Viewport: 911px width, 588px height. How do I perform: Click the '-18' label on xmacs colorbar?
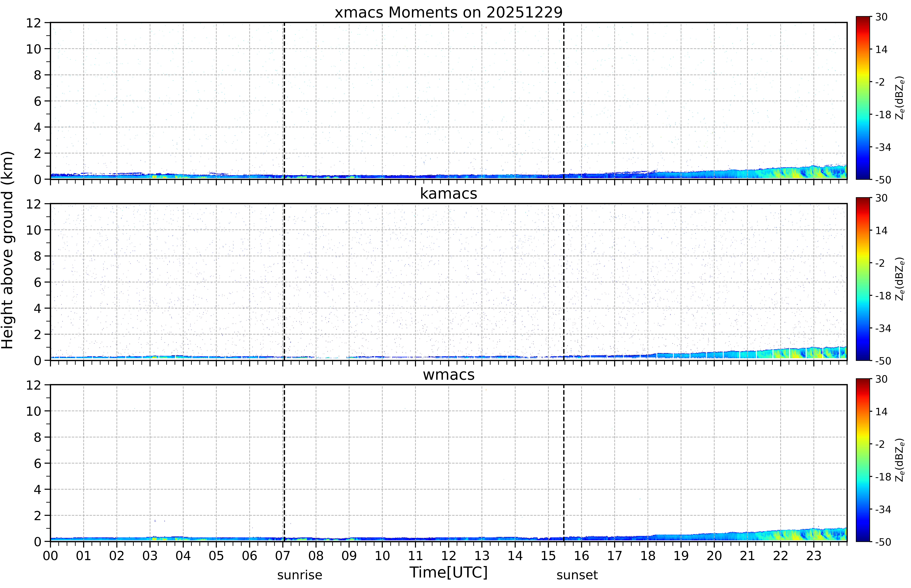click(x=883, y=115)
